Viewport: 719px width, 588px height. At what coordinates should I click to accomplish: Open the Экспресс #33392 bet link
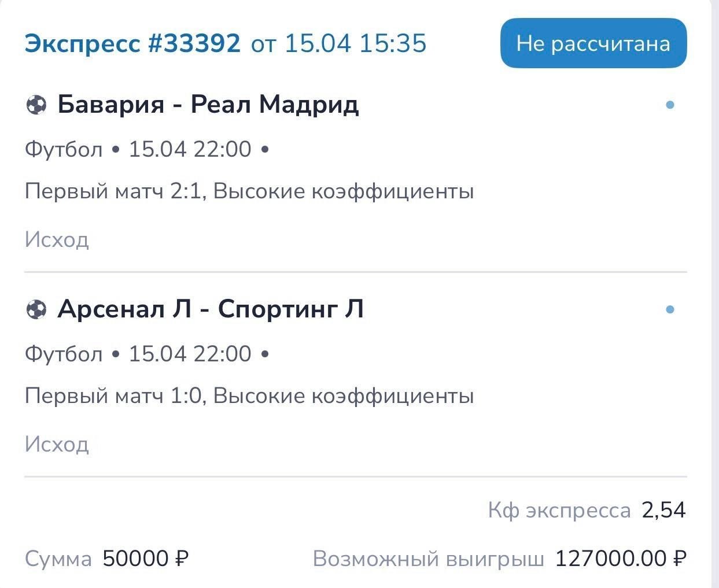(x=132, y=43)
